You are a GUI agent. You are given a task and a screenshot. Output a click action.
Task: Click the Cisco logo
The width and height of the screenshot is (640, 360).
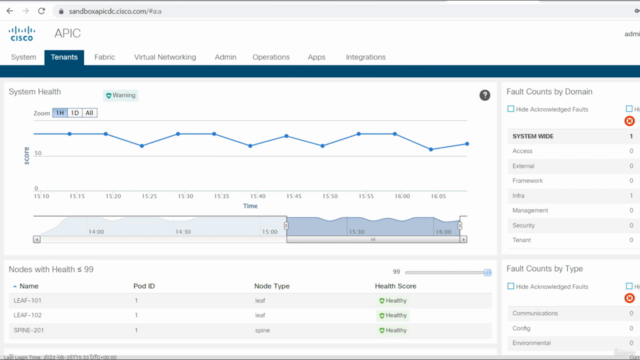22,33
